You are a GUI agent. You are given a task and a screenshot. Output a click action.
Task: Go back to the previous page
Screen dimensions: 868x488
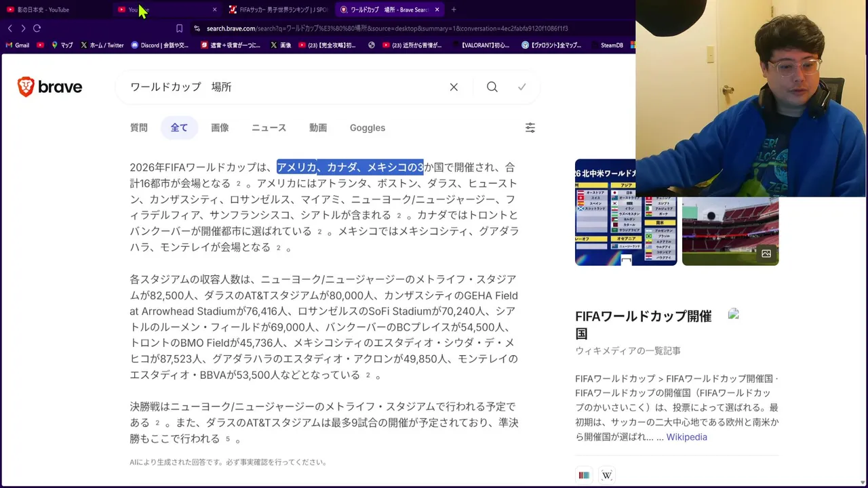tap(9, 28)
